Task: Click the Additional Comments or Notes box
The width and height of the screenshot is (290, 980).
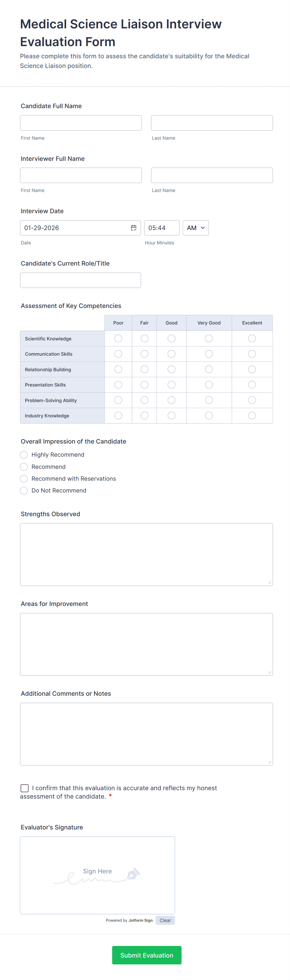Action: click(146, 733)
